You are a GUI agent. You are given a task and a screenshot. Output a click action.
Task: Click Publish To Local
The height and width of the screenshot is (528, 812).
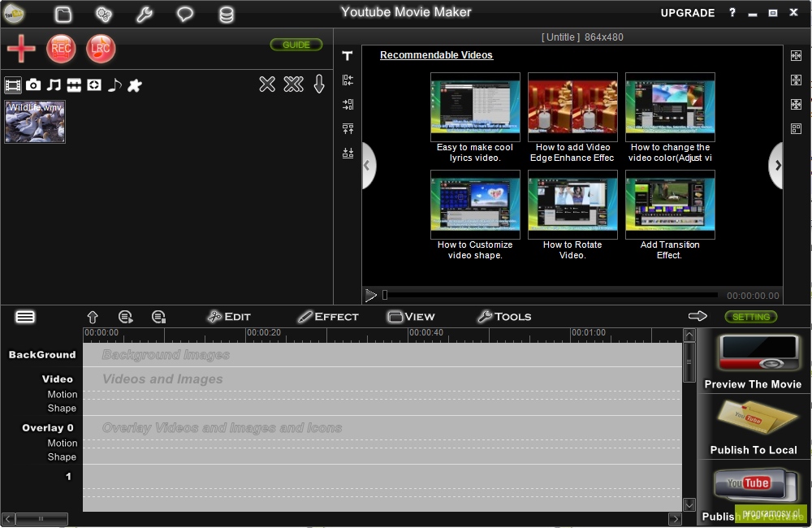[x=753, y=427]
